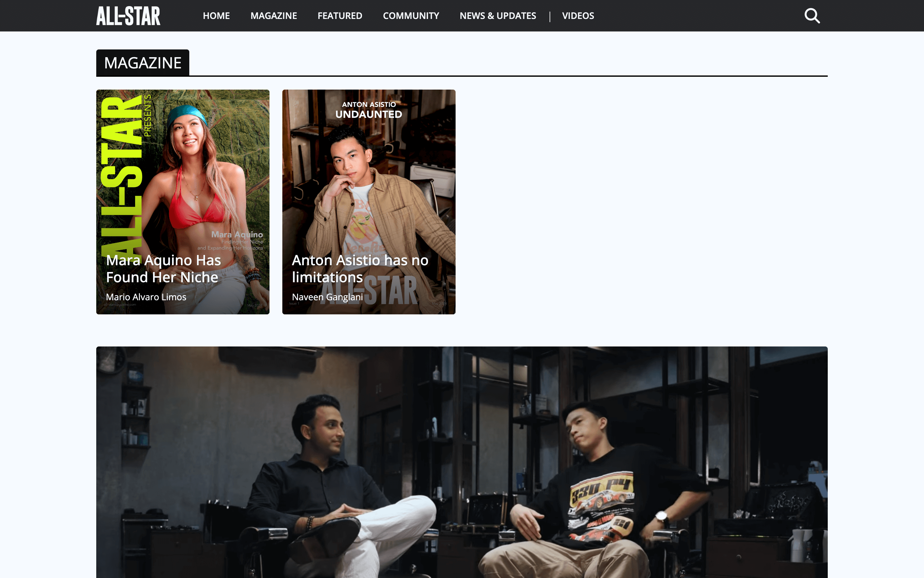
Task: Open the search magnifier icon
Action: click(812, 16)
